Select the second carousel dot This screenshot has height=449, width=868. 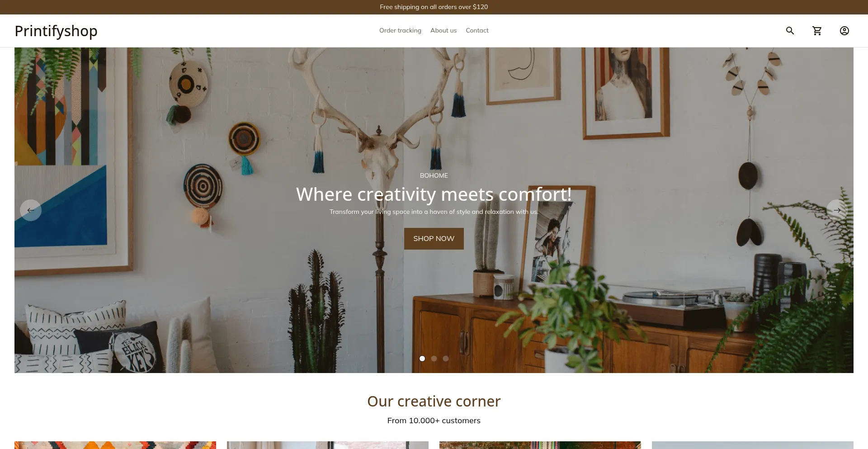tap(434, 359)
